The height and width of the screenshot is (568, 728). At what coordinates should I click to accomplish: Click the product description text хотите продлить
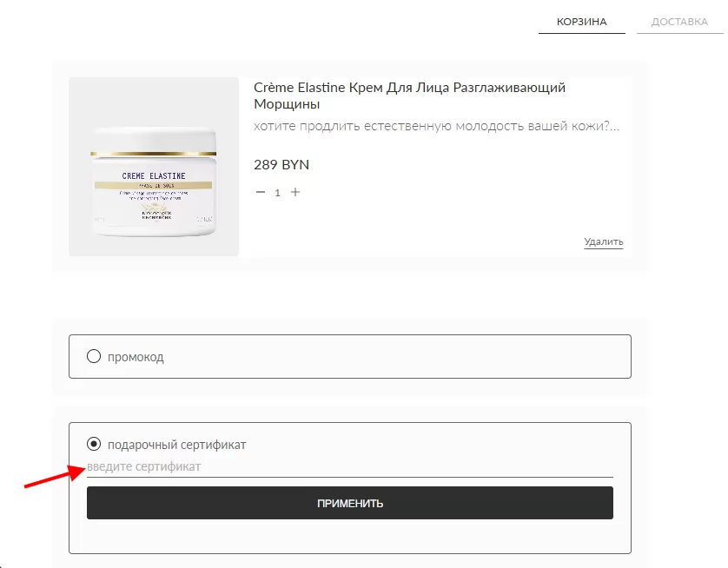(x=436, y=126)
